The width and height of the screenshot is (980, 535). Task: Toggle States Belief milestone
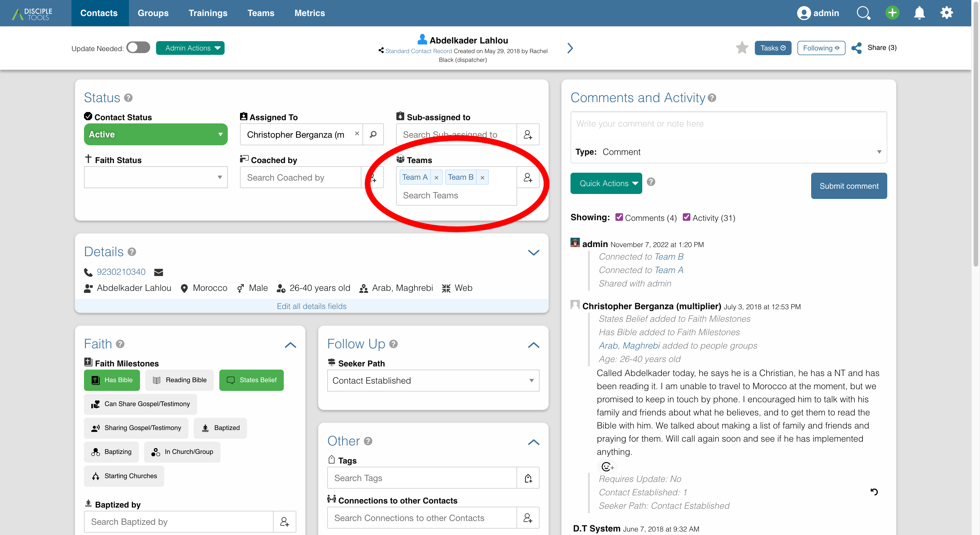(251, 380)
